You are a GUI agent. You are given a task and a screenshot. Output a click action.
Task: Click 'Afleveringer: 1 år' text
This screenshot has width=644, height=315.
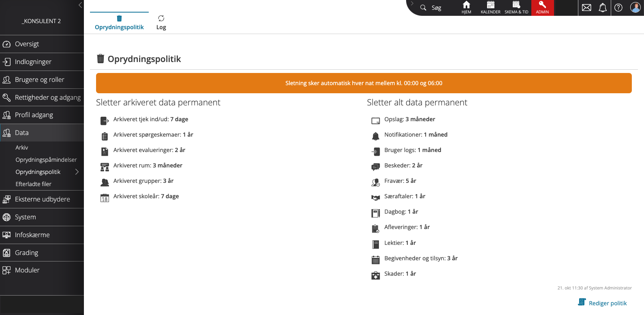point(407,227)
